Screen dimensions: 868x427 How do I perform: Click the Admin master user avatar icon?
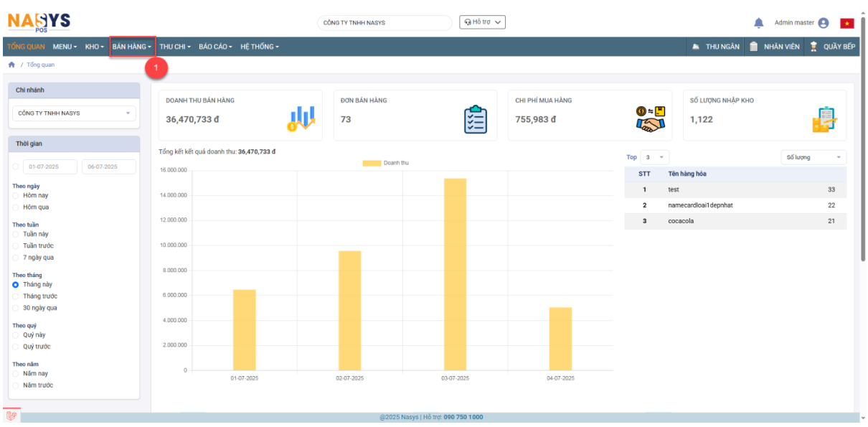(x=823, y=23)
